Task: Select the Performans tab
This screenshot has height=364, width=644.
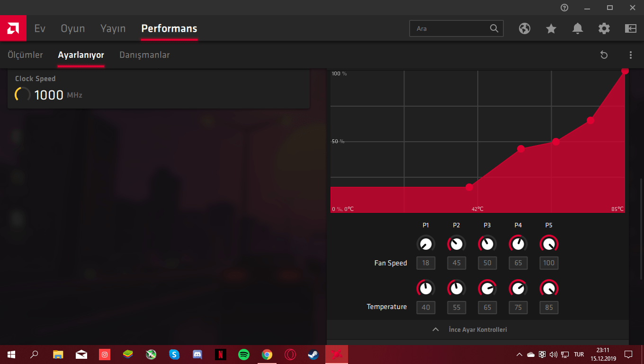Action: [x=169, y=28]
